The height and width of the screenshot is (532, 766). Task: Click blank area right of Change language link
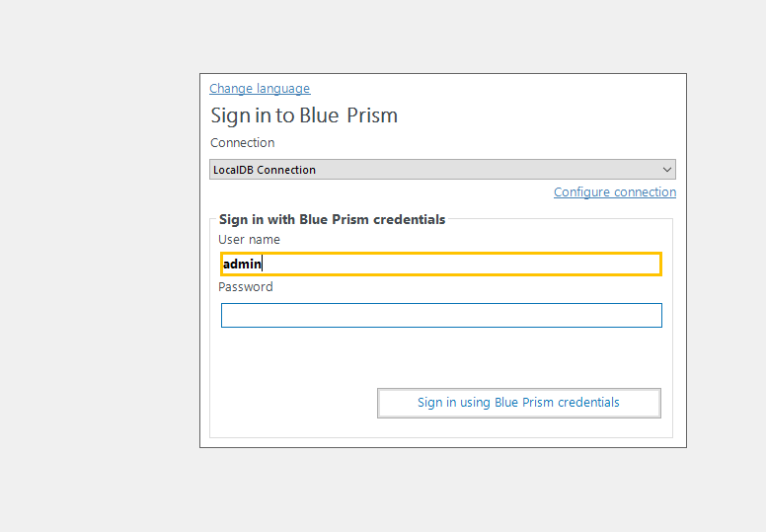(494, 89)
